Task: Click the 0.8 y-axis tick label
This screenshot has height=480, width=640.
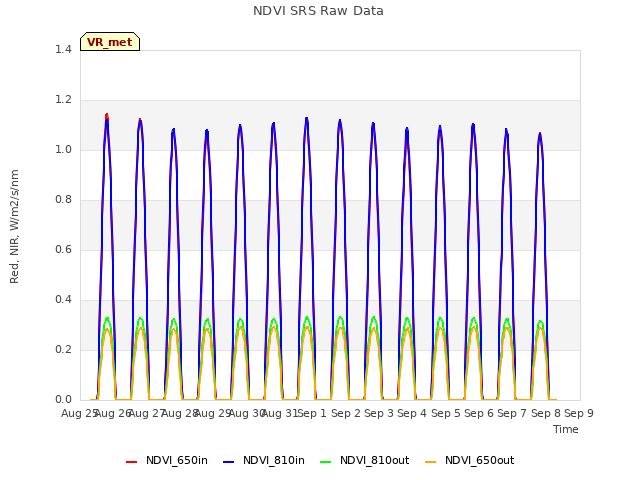Action: tap(63, 200)
